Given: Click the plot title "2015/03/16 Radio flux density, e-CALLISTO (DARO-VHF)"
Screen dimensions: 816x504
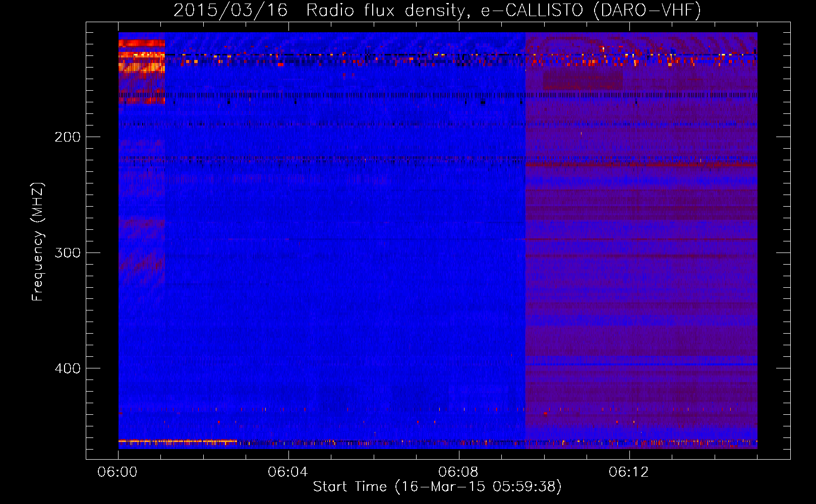Looking at the screenshot, I should (437, 10).
